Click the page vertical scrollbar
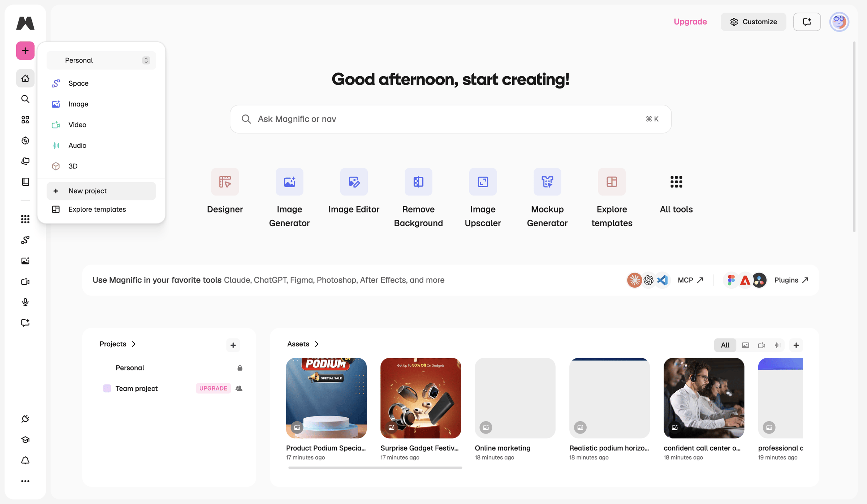867x504 pixels. (x=854, y=137)
